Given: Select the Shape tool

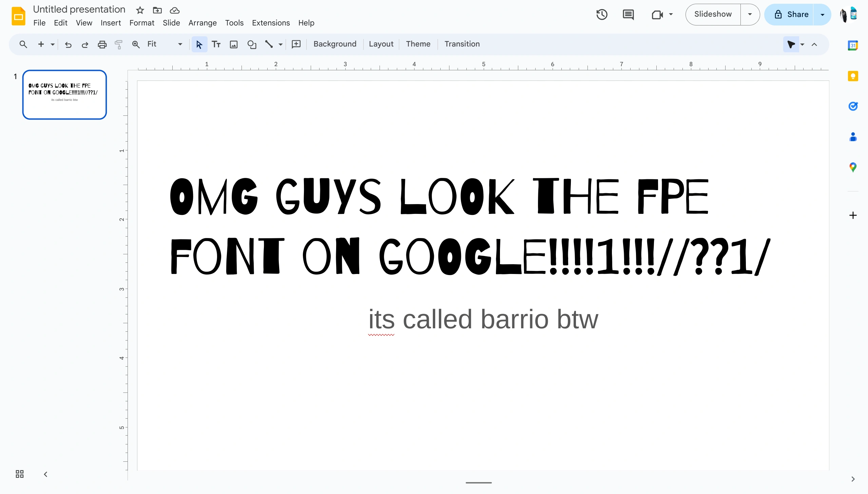Looking at the screenshot, I should [252, 44].
